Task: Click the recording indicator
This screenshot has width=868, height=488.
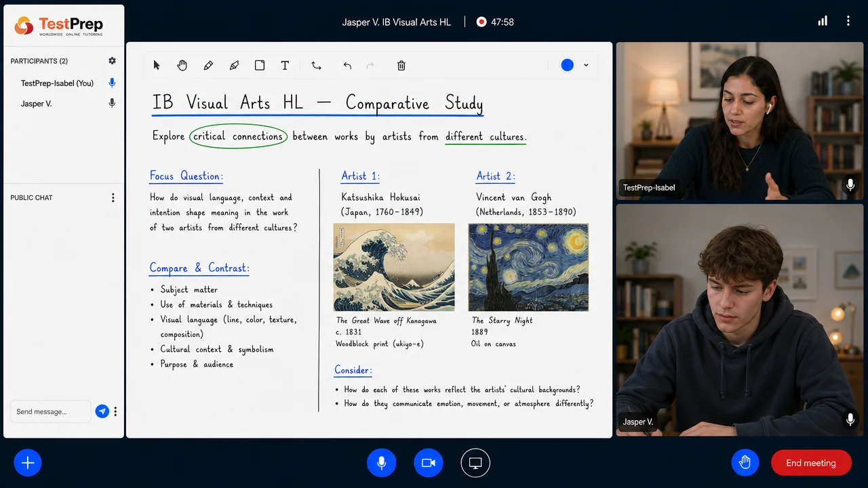Action: [x=481, y=22]
